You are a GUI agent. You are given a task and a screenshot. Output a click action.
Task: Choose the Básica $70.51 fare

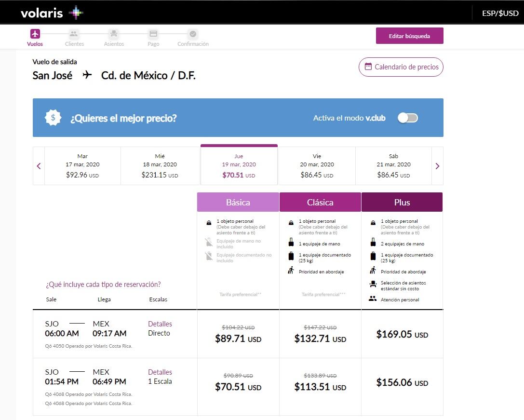[x=238, y=387]
